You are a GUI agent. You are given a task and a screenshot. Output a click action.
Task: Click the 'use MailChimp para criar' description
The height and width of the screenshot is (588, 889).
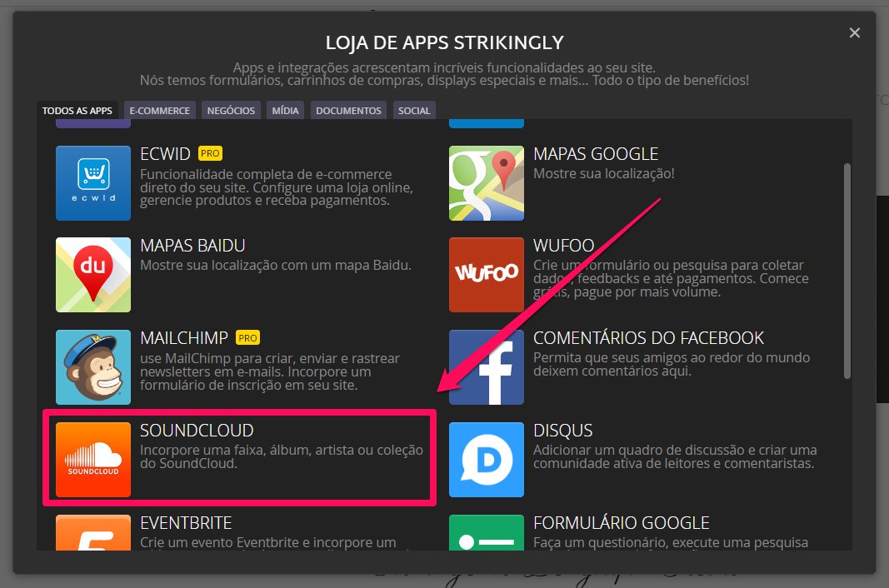click(x=270, y=371)
